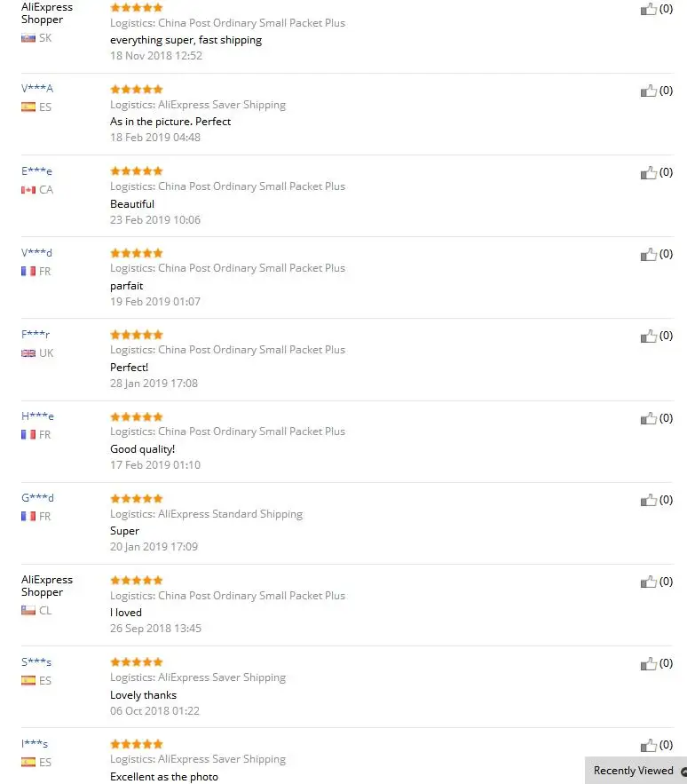Expand the Recently Viewed panel

(636, 771)
